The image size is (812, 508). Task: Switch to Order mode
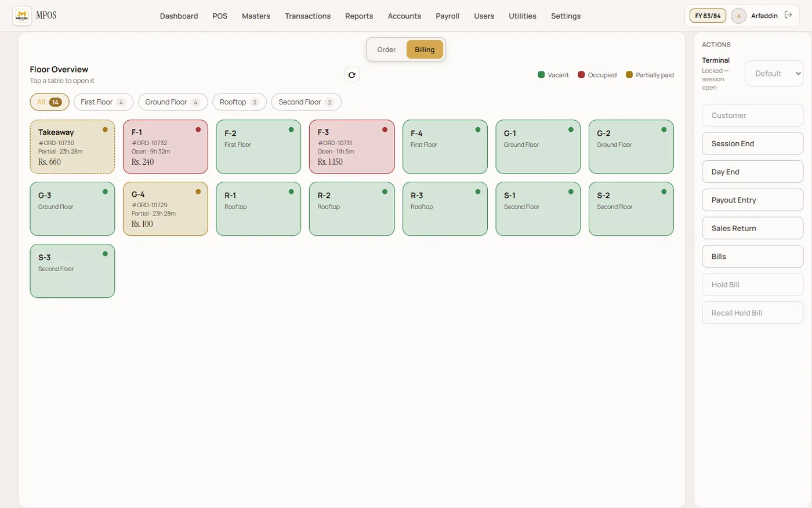point(386,49)
